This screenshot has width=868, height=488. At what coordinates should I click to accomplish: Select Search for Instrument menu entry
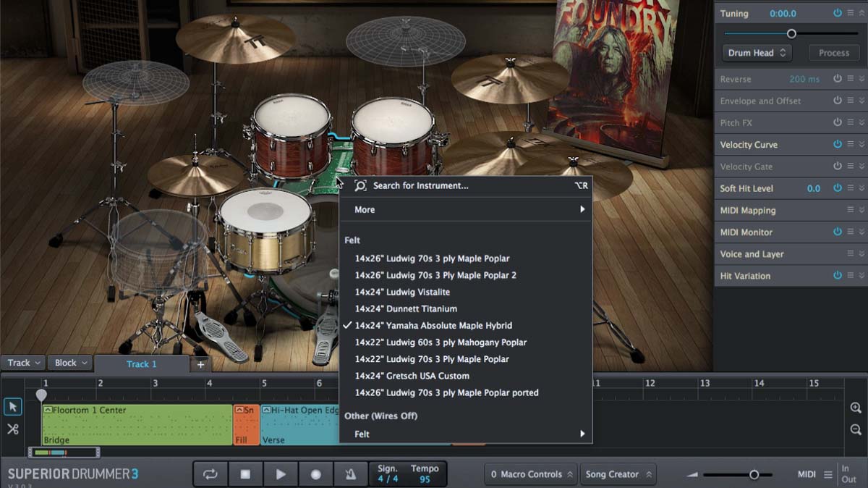[x=466, y=186]
